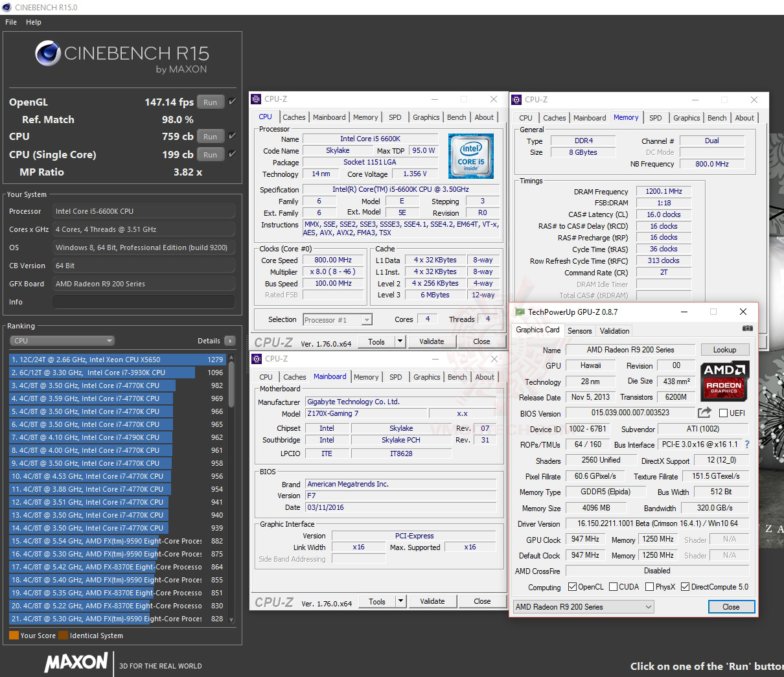Screen dimensions: 784x677
Task: Click the Close button in GPU-Z
Action: pos(731,607)
